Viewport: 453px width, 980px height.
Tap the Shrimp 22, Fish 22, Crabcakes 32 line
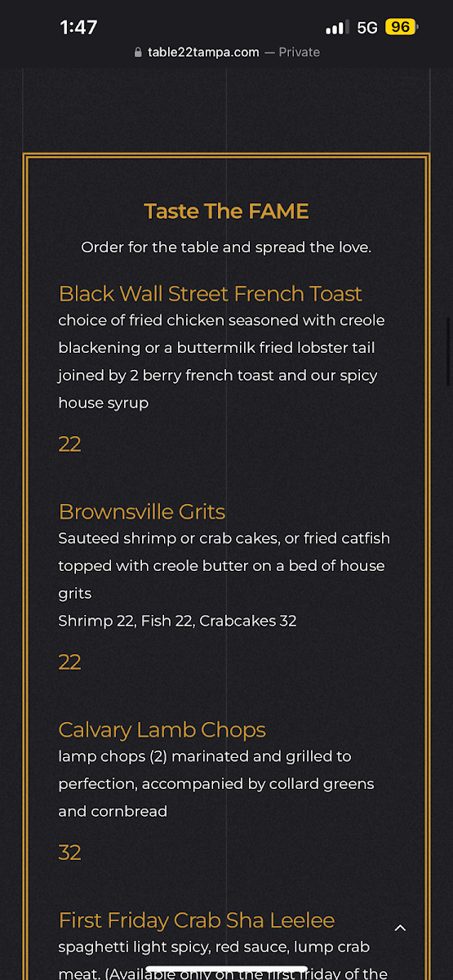(x=178, y=621)
